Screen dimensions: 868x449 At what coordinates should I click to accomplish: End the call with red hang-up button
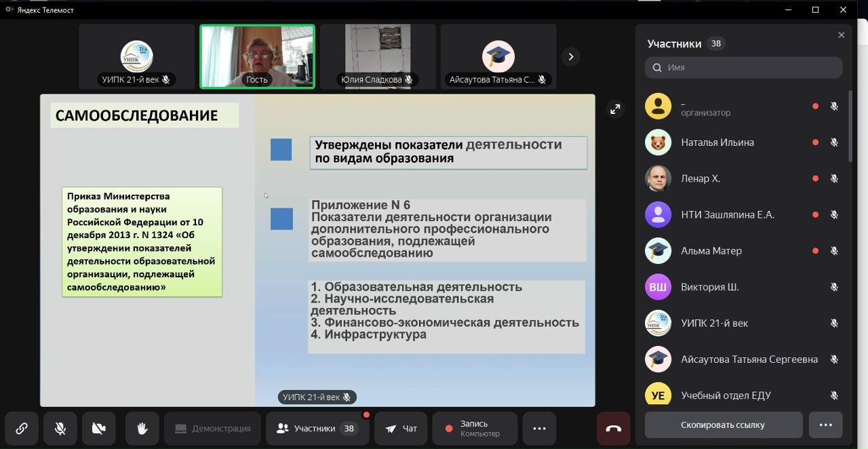[613, 429]
